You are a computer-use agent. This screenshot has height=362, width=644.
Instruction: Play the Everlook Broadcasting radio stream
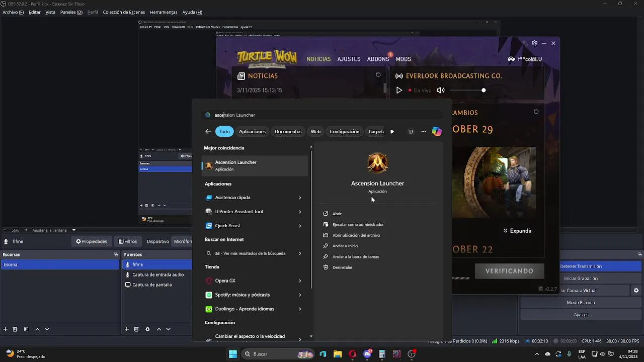pyautogui.click(x=399, y=90)
